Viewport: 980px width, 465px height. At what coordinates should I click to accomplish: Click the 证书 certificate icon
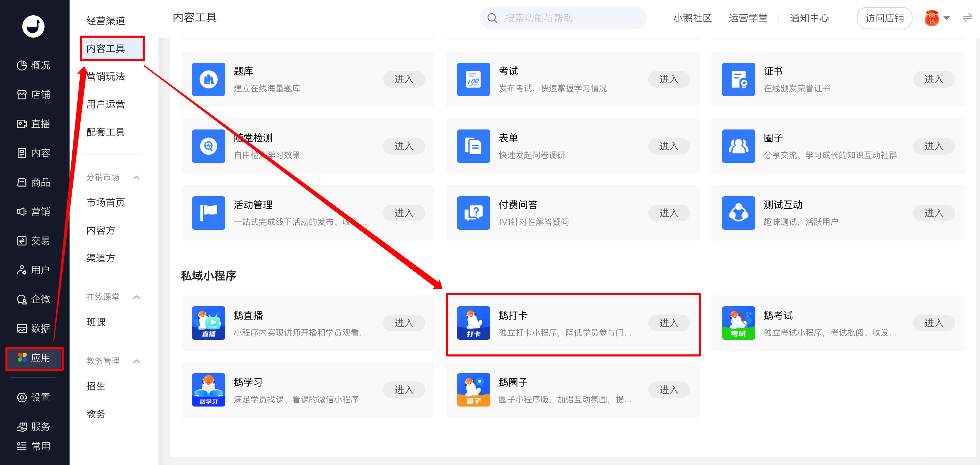(x=738, y=79)
